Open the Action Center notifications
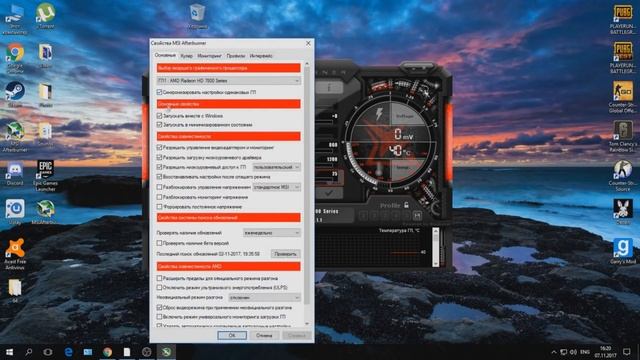This screenshot has height=360, width=640. [627, 352]
